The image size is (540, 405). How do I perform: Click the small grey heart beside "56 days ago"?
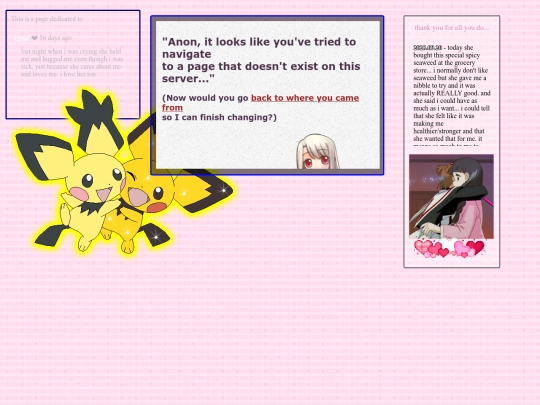[34, 38]
